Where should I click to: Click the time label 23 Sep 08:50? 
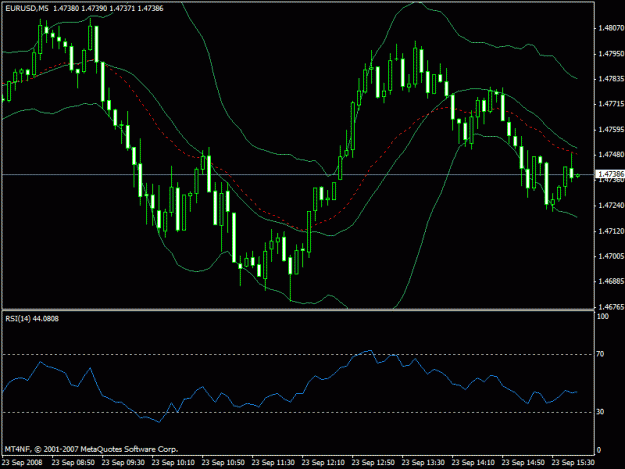(x=73, y=462)
